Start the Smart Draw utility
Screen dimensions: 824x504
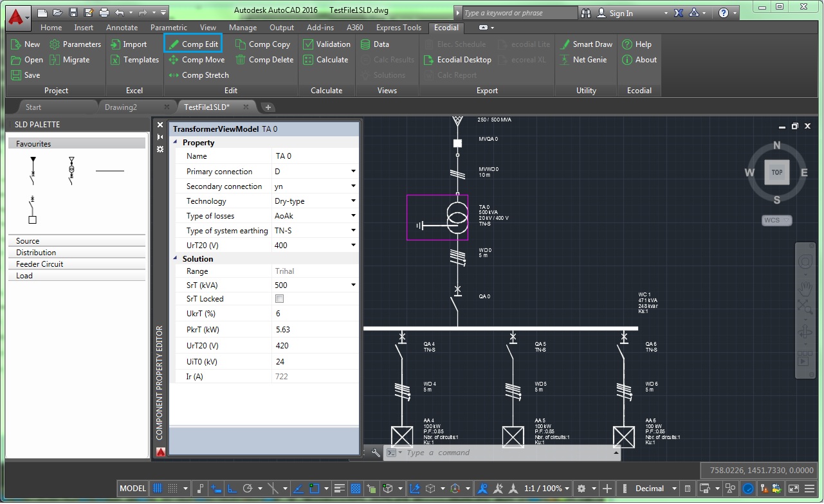pyautogui.click(x=585, y=44)
